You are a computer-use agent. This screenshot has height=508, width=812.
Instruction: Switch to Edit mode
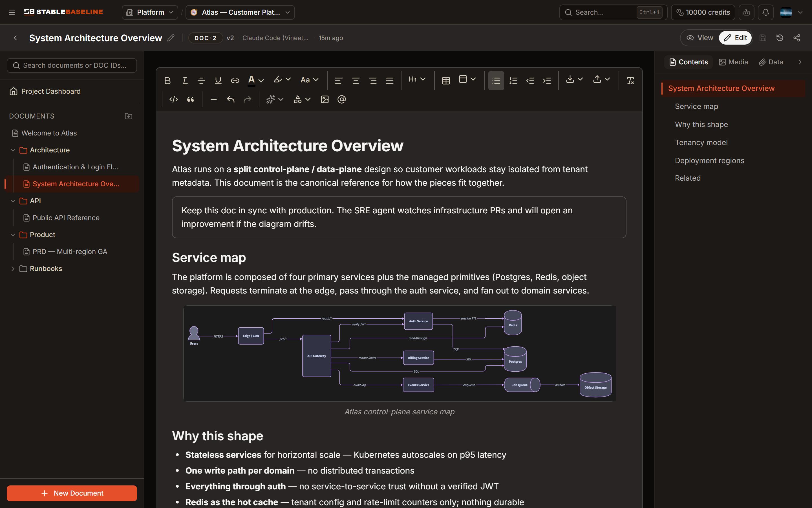pos(735,38)
